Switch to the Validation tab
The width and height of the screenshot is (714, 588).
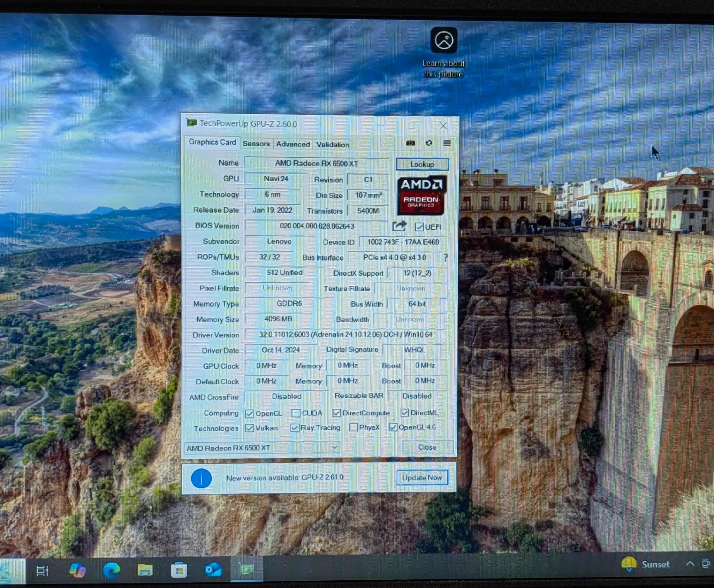pos(332,144)
